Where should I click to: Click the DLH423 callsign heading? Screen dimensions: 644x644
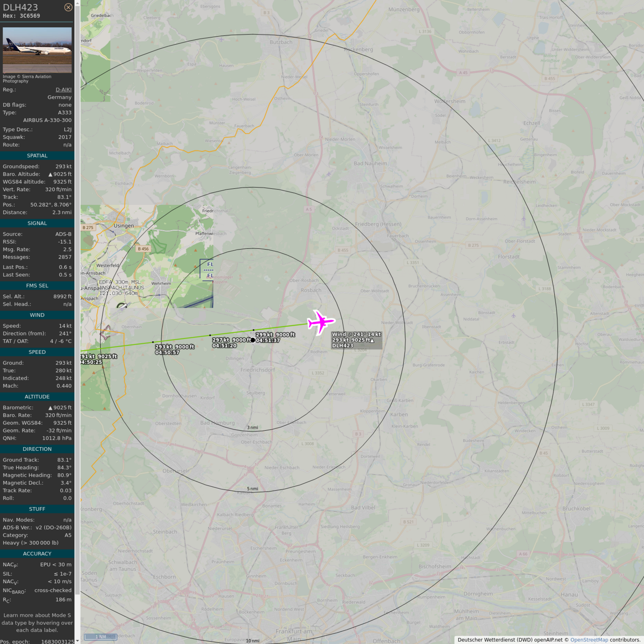coord(21,7)
